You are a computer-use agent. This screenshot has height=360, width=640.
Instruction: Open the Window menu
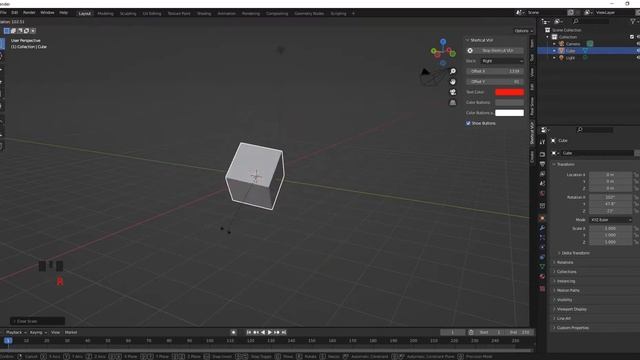[47, 13]
